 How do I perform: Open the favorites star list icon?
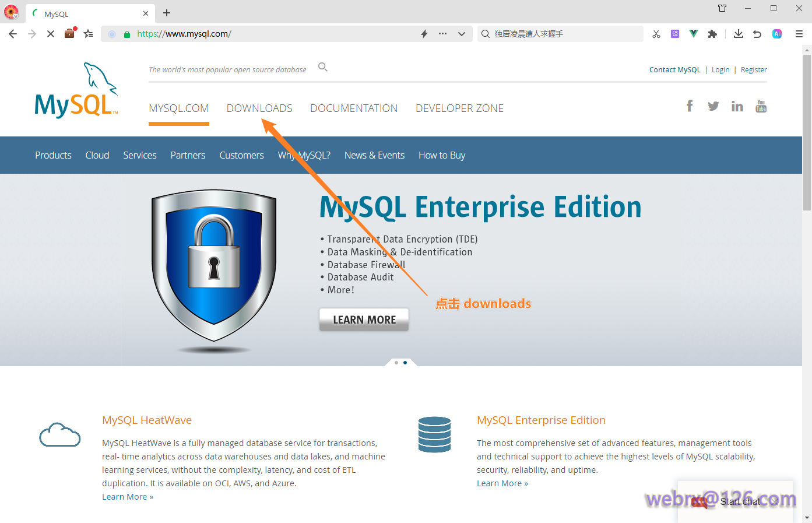tap(89, 34)
